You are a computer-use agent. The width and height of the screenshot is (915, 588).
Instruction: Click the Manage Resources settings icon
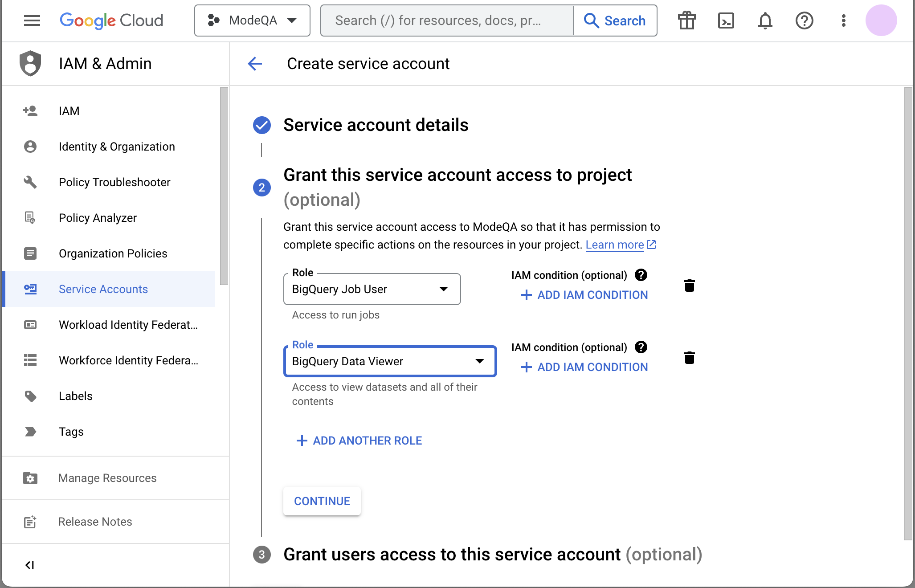pyautogui.click(x=30, y=478)
